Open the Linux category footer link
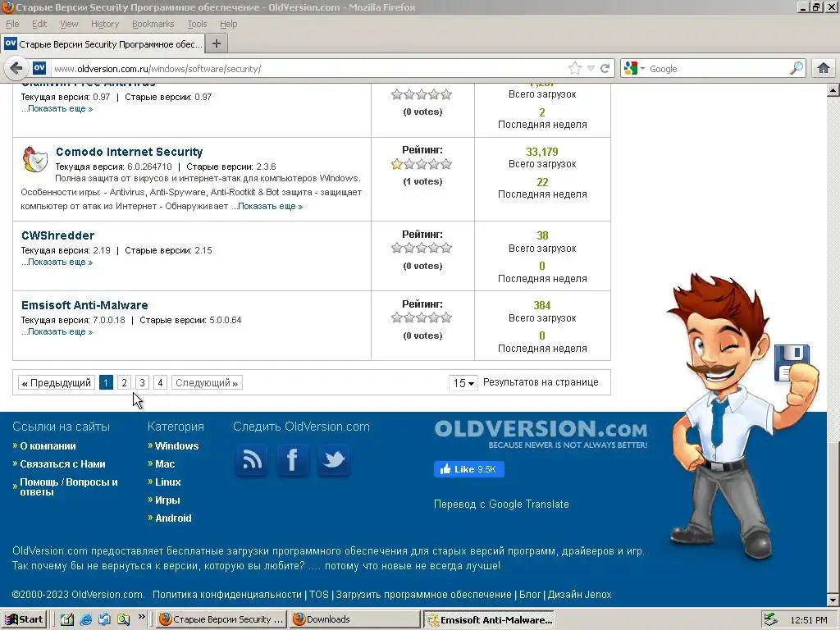The height and width of the screenshot is (630, 840). click(x=167, y=482)
